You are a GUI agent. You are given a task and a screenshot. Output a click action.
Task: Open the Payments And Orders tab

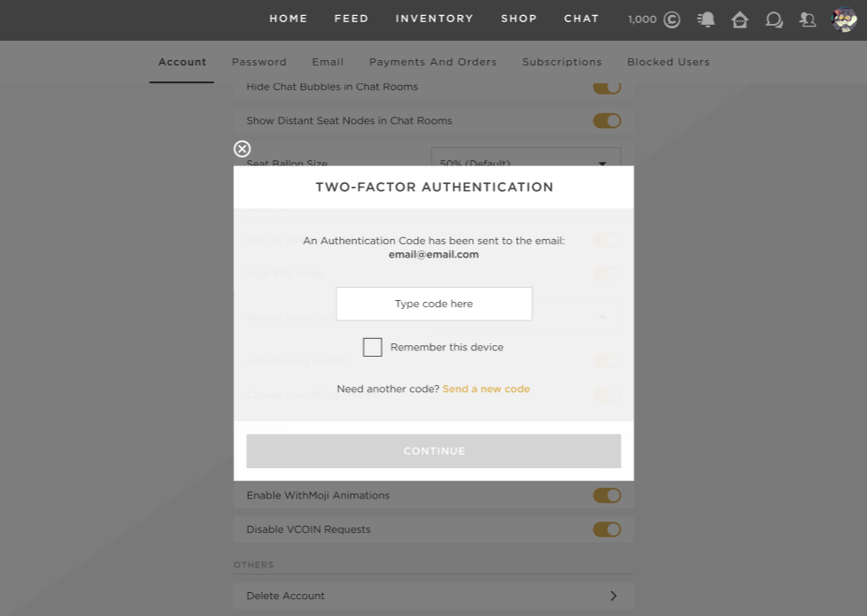[x=432, y=62]
